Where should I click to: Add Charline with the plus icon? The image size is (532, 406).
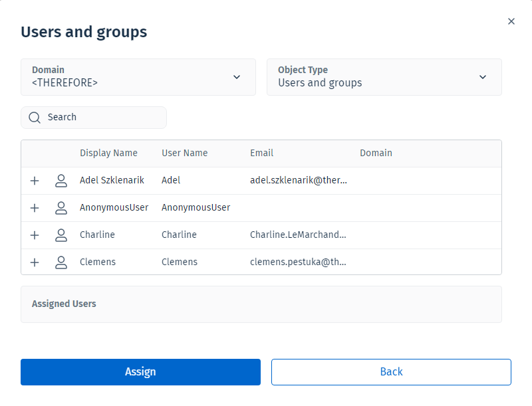(x=35, y=235)
